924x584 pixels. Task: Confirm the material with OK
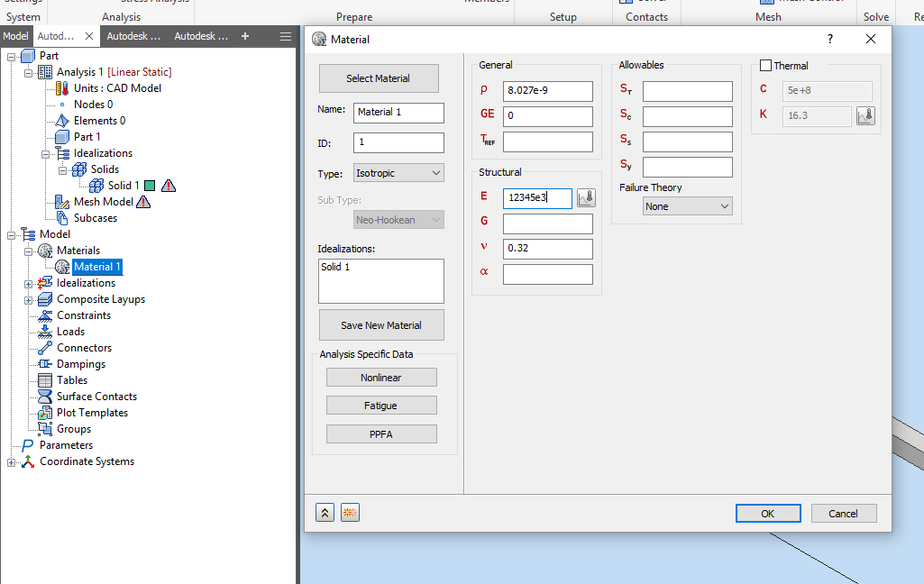(768, 514)
